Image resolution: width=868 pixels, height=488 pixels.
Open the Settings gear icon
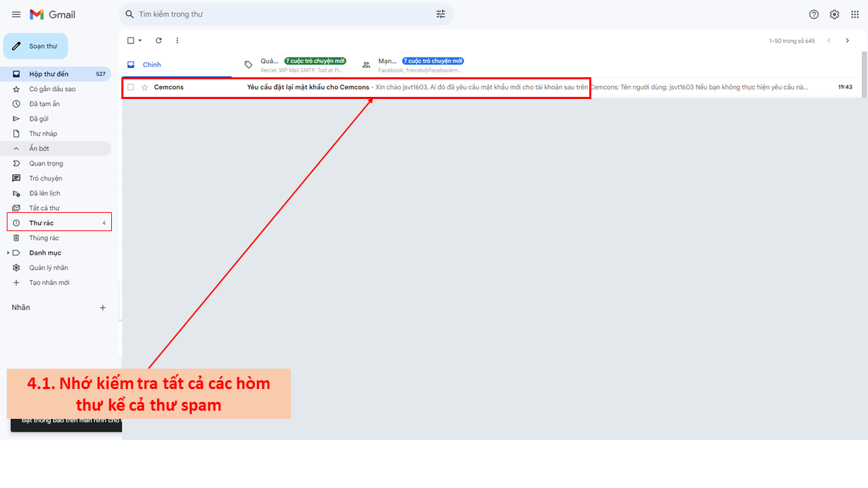834,14
